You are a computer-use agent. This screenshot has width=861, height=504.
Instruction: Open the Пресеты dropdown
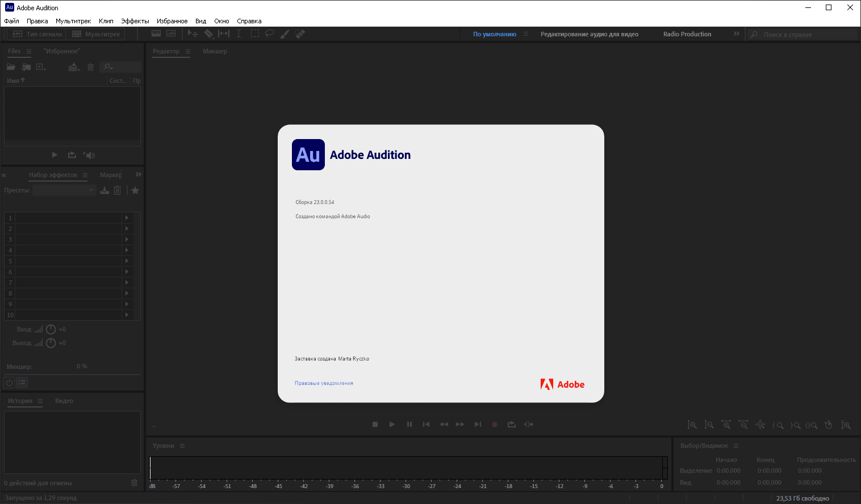[64, 190]
